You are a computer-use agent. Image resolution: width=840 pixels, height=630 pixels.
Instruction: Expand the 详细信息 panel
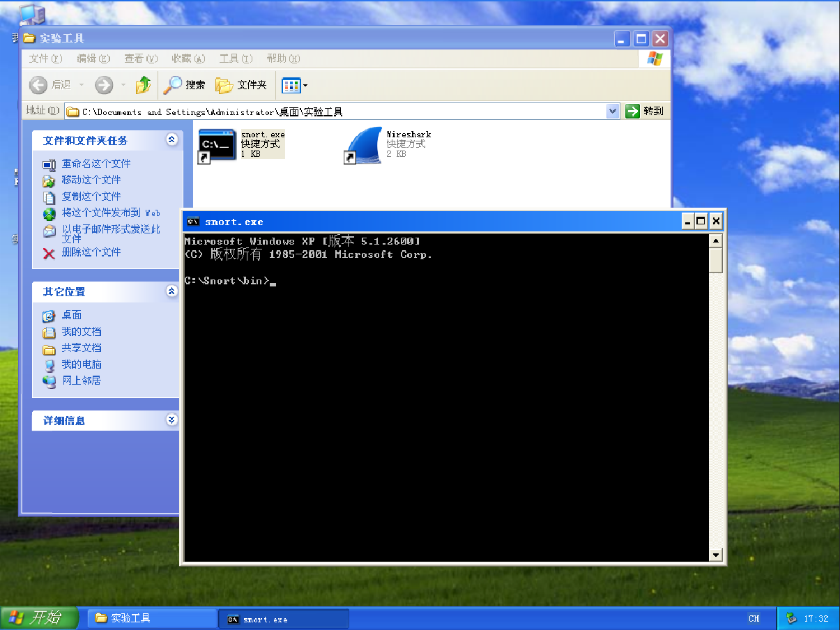coord(171,420)
